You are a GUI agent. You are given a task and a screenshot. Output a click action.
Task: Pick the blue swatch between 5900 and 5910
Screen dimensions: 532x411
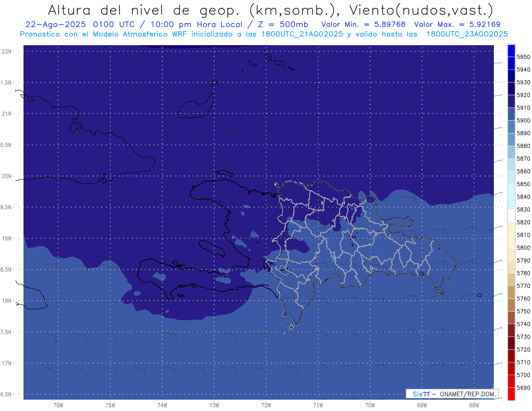(x=511, y=114)
